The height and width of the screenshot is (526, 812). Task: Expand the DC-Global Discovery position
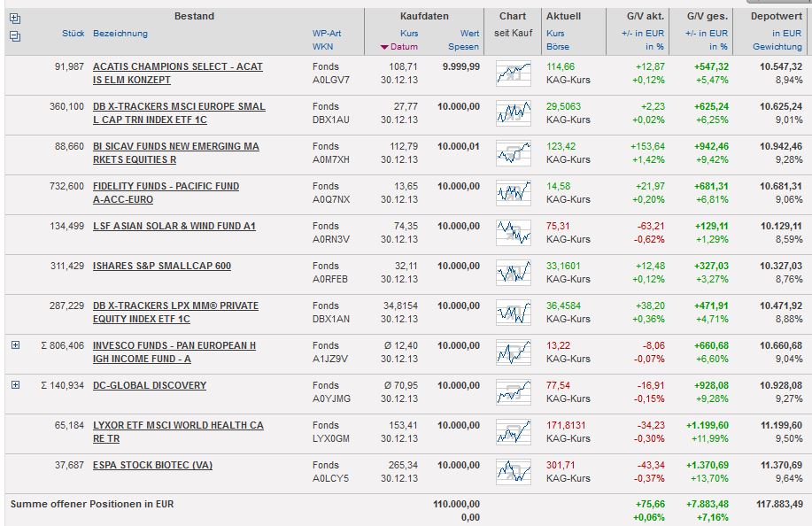15,385
